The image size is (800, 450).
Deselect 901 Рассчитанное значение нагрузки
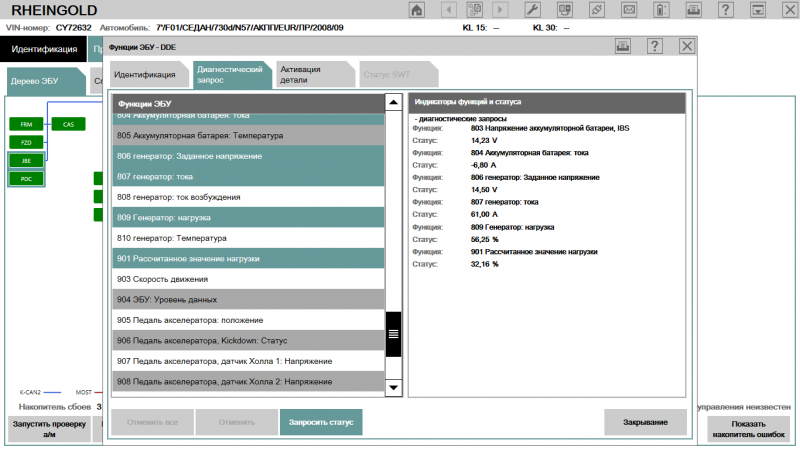pos(248,259)
